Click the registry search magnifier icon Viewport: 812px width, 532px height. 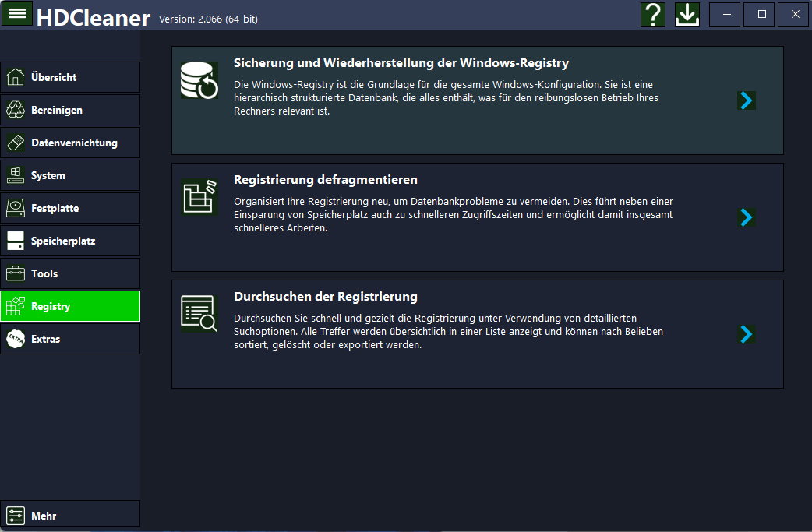(199, 314)
